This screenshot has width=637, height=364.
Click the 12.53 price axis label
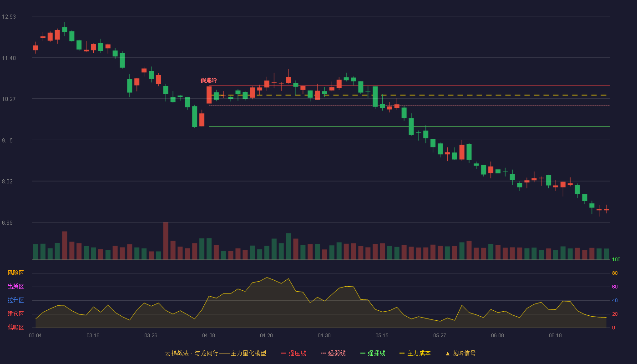pos(9,17)
